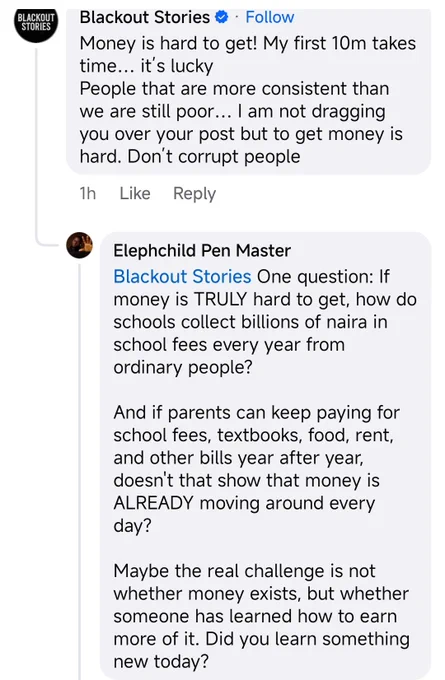445x680 pixels.
Task: Click the 'Did you learn something new today?' sentence
Action: (262, 650)
